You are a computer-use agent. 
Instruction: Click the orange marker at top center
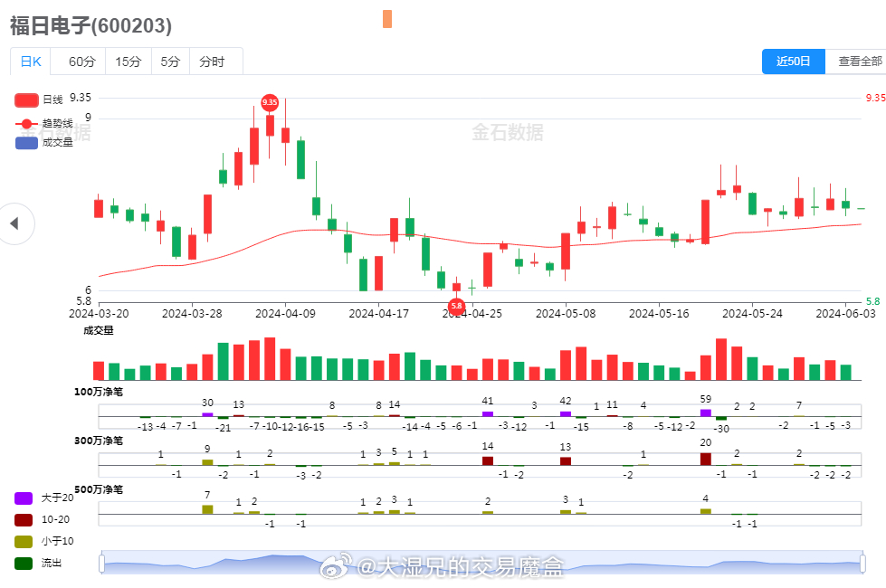387,19
